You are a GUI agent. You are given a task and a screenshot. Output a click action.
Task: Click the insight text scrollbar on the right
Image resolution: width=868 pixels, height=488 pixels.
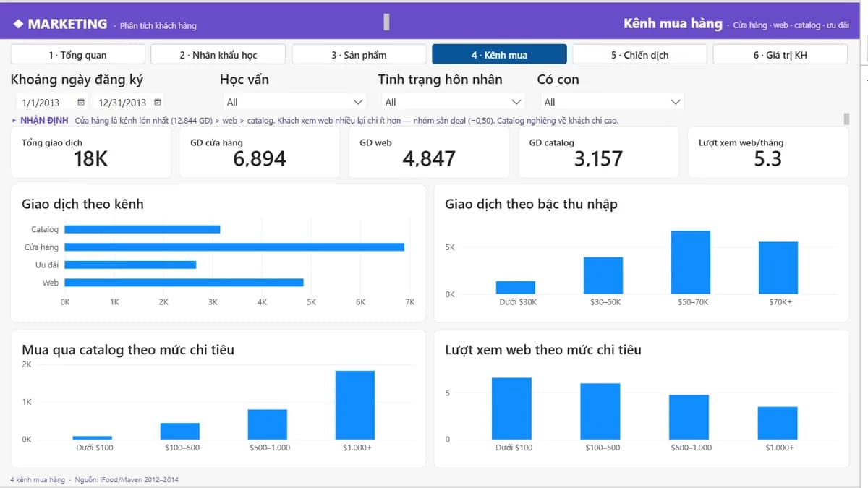coord(846,119)
